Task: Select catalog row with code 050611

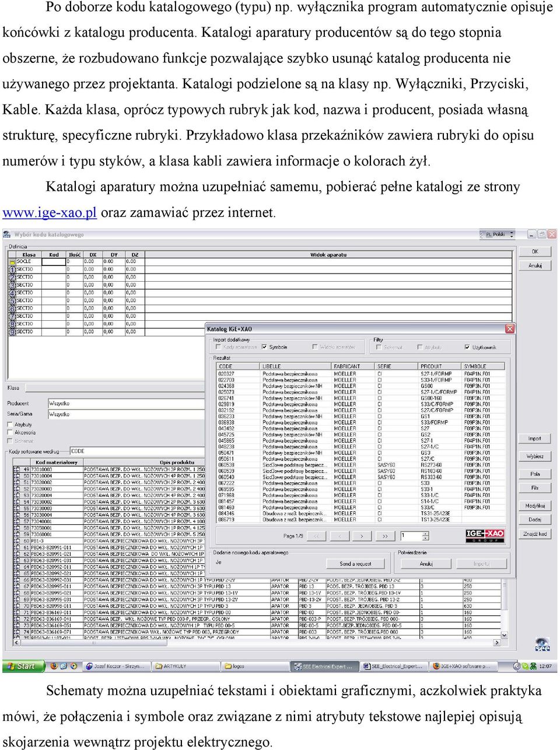Action: [x=360, y=459]
